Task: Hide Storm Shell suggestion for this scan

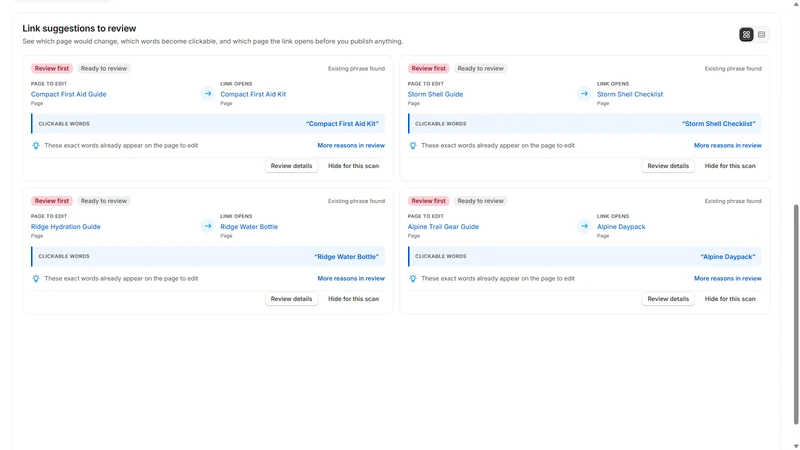Action: [730, 166]
